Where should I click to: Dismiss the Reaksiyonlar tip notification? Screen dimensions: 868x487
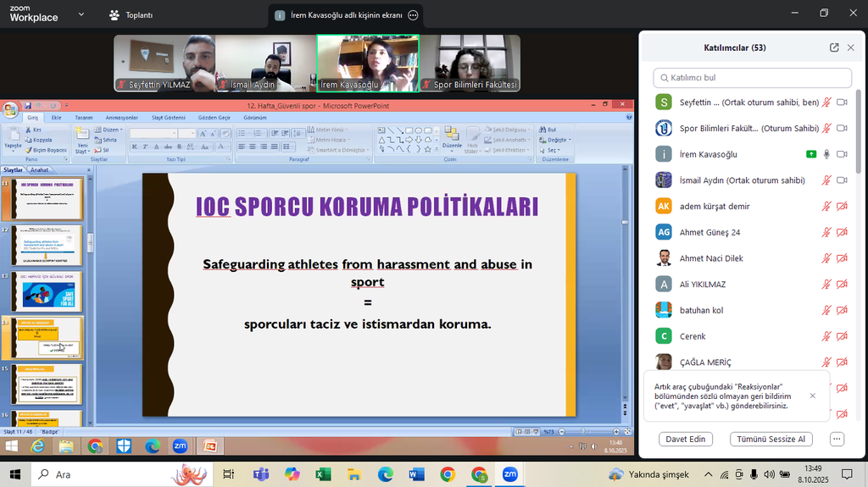[x=812, y=396]
